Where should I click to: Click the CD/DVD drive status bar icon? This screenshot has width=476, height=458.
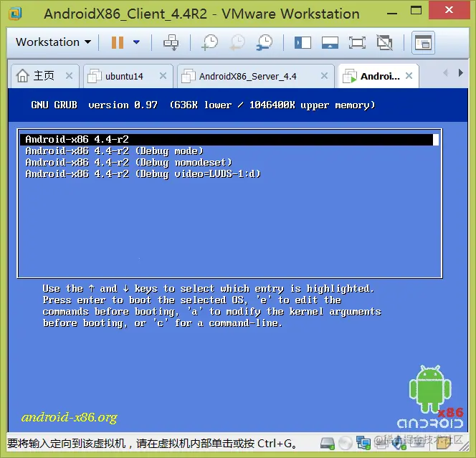coord(345,444)
